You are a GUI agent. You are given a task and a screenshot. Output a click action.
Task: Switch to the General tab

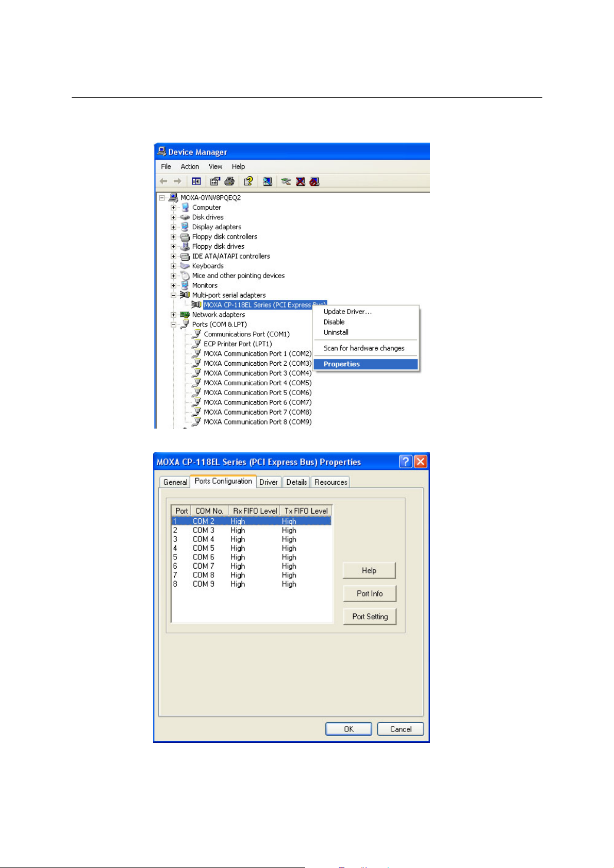175,482
